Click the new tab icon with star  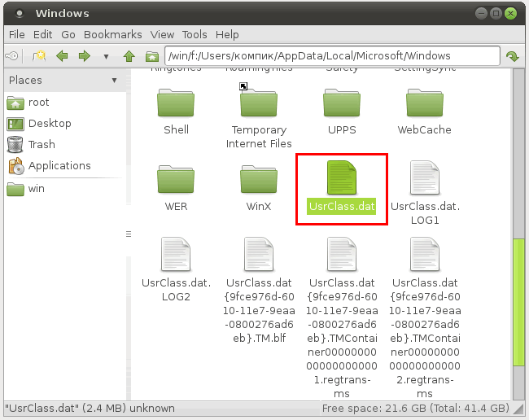[39, 55]
